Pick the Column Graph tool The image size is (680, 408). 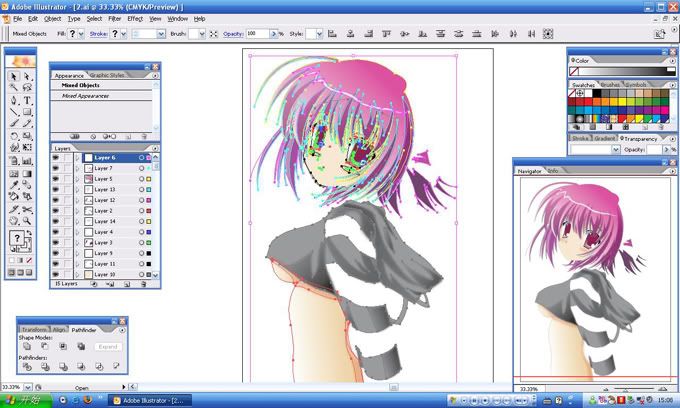click(x=27, y=161)
